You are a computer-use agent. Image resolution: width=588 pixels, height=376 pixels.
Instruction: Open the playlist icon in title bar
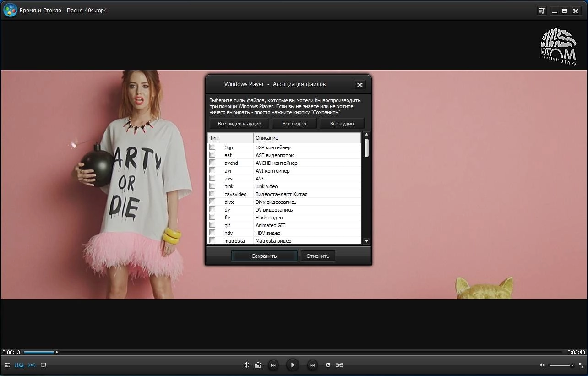coord(542,11)
